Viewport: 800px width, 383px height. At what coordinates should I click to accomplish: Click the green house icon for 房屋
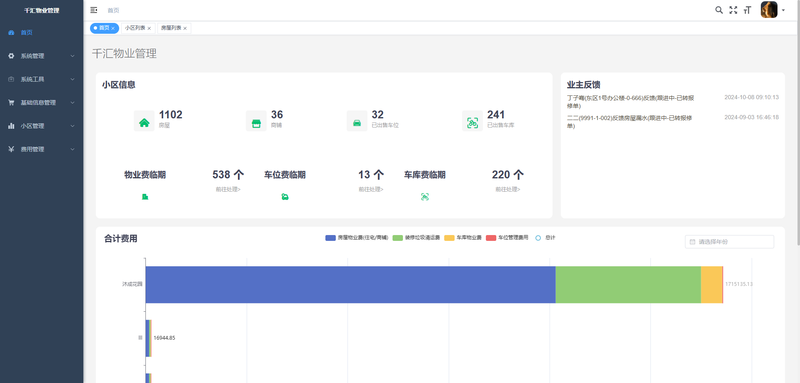(144, 121)
